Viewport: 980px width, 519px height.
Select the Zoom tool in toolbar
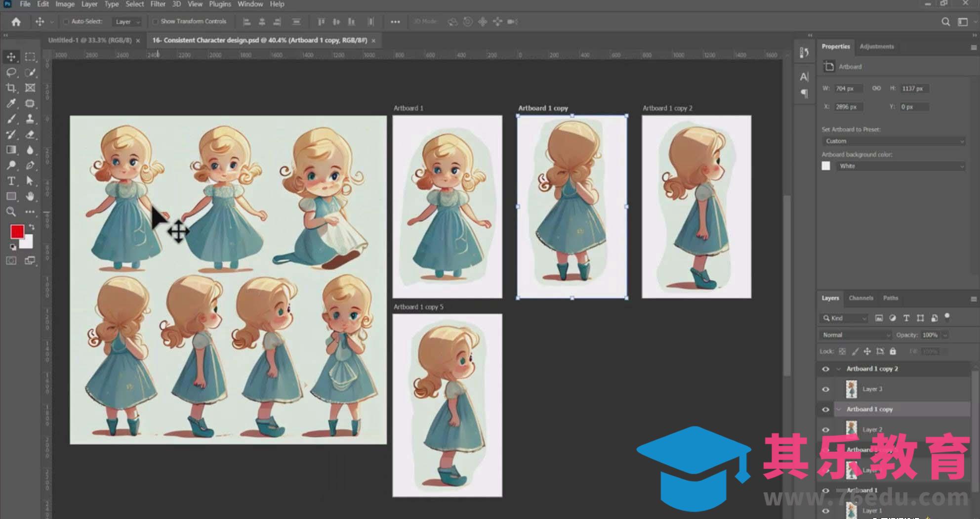[x=11, y=212]
